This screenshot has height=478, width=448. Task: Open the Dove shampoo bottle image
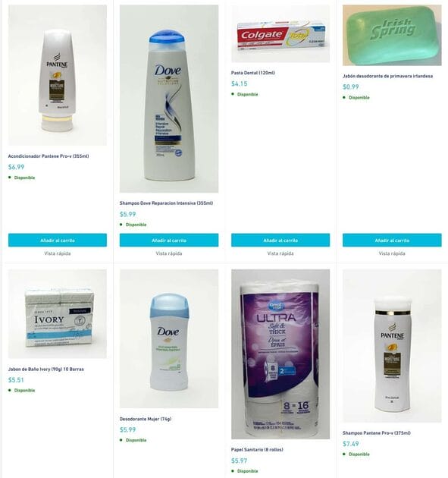(x=169, y=99)
